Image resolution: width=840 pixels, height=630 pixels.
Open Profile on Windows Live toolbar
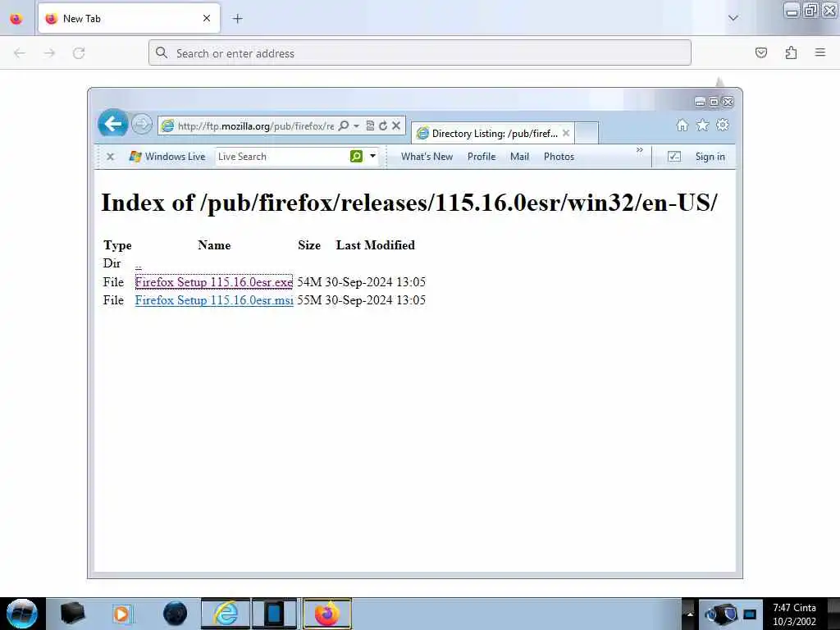point(482,157)
